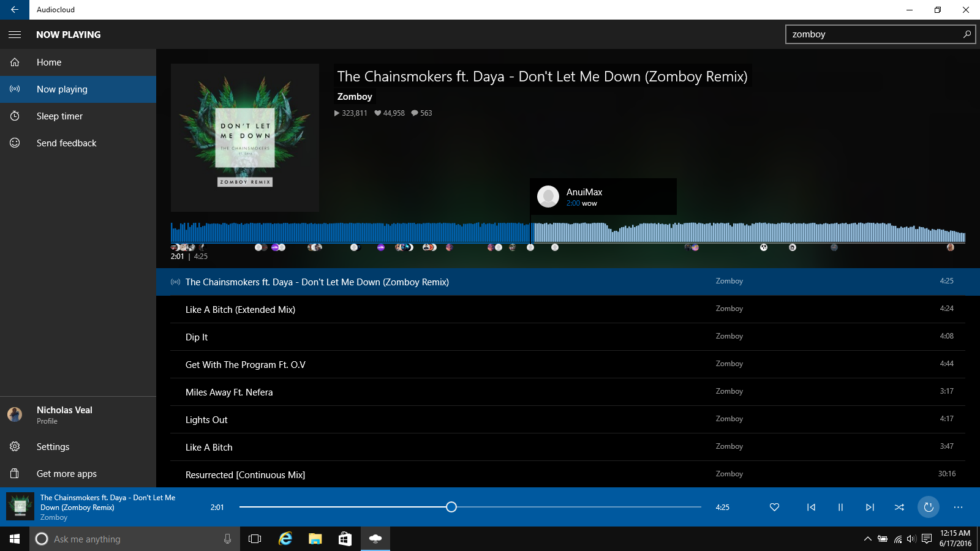Click the 30:16 duration of Resurrected

point(947,474)
